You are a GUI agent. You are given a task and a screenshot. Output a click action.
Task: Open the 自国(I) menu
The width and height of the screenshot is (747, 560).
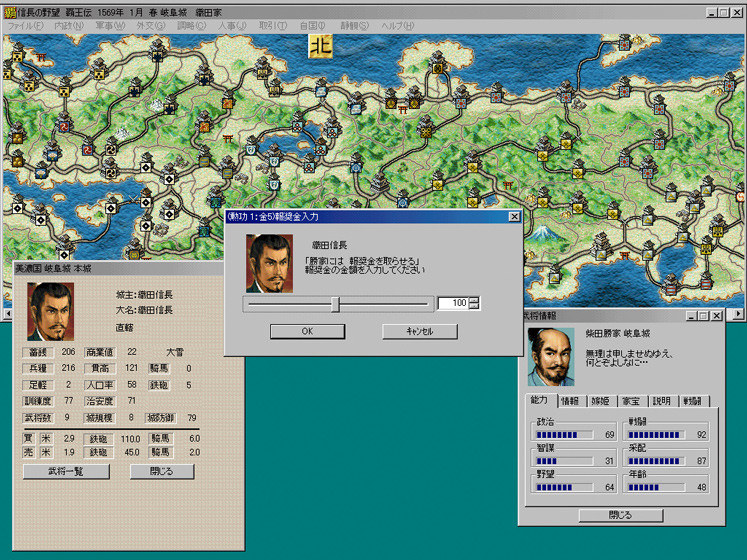(x=312, y=26)
